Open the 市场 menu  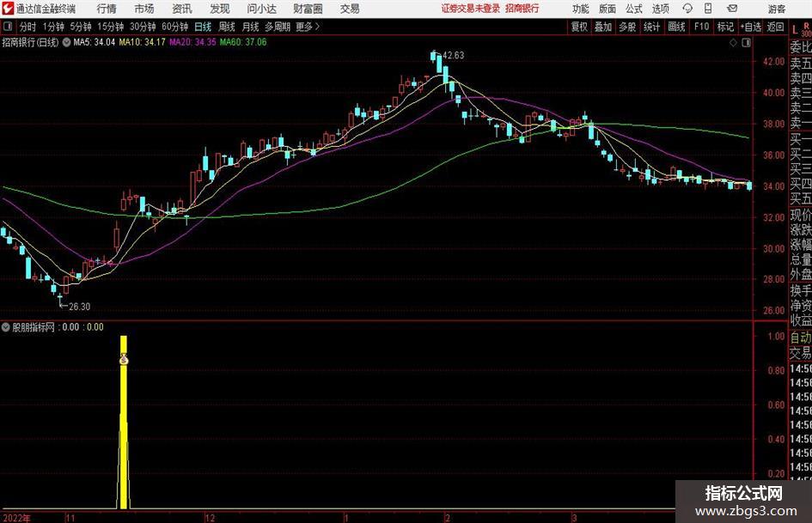tap(144, 9)
